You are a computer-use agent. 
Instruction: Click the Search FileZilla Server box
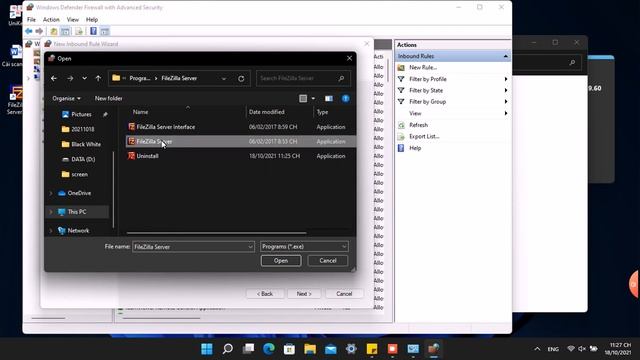tap(303, 78)
